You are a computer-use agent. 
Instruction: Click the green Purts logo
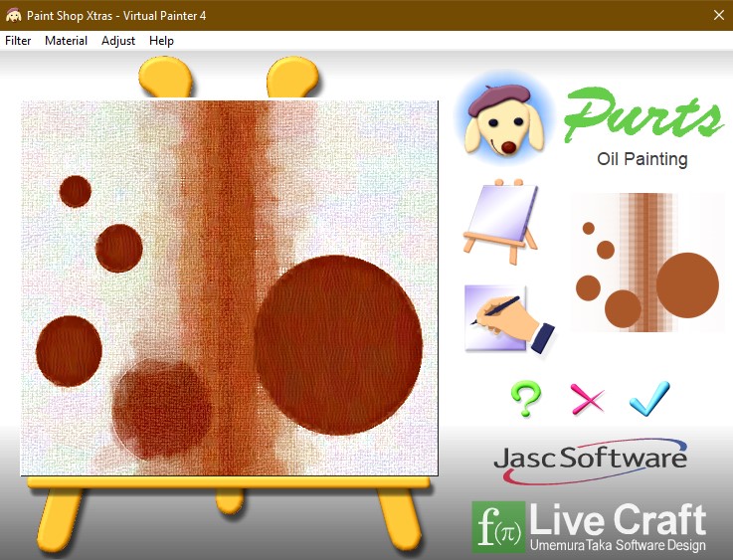click(643, 114)
